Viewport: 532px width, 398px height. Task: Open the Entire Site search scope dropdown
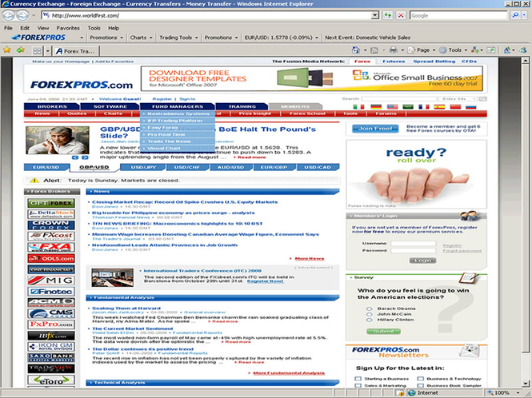[x=458, y=98]
